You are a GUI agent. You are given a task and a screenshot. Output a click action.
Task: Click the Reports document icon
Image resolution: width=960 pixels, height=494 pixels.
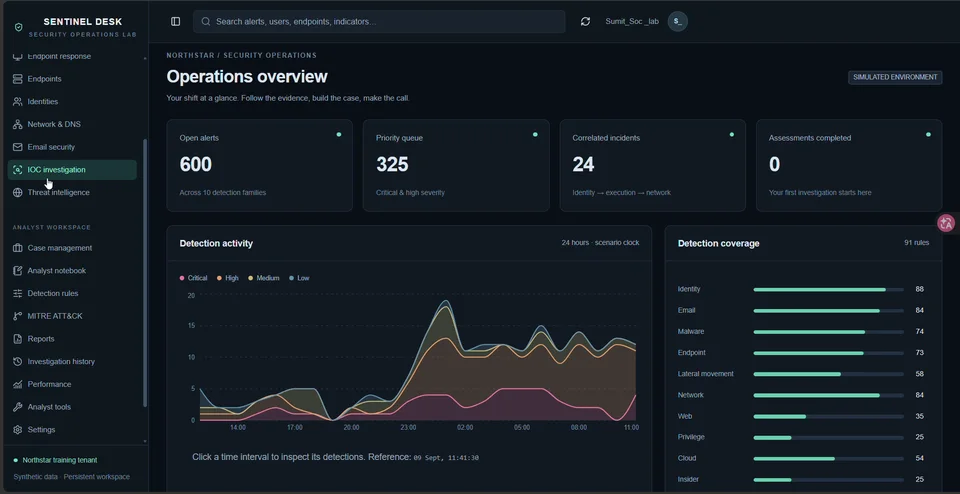point(17,339)
